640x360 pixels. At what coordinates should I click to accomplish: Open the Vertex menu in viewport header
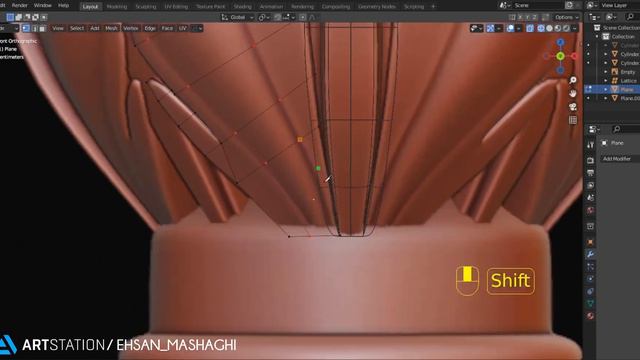131,28
